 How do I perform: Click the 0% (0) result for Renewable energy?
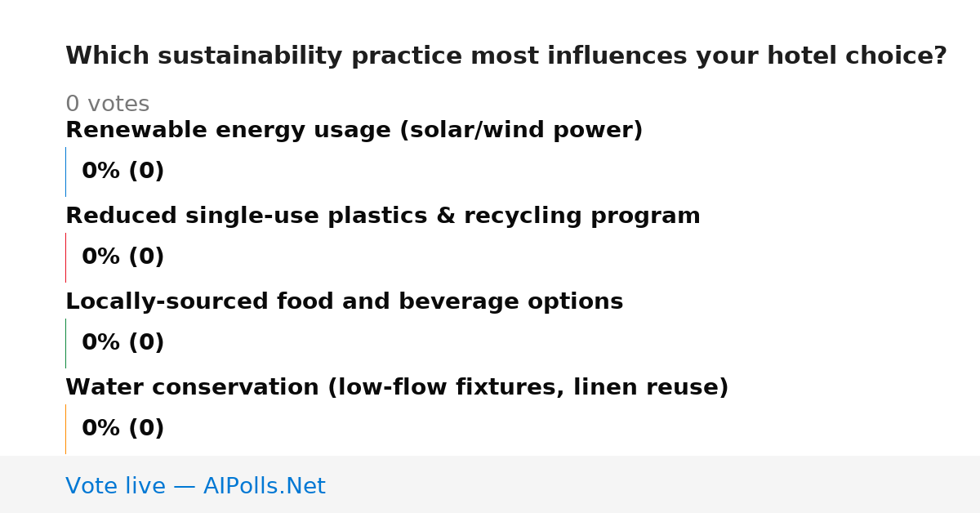[122, 172]
